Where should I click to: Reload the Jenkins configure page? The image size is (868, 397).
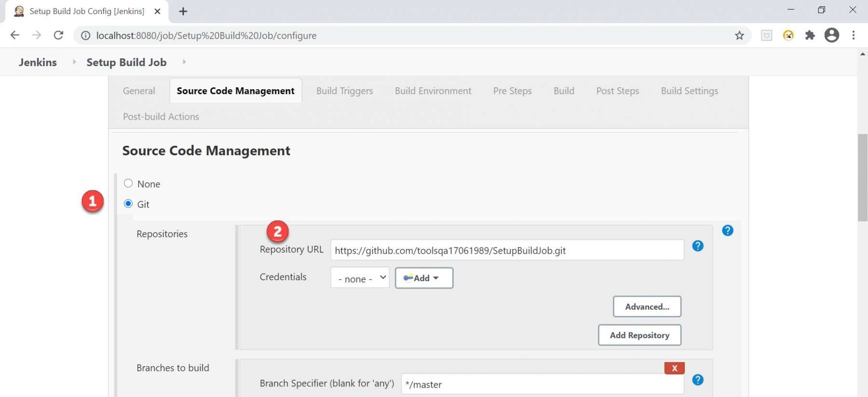point(58,35)
